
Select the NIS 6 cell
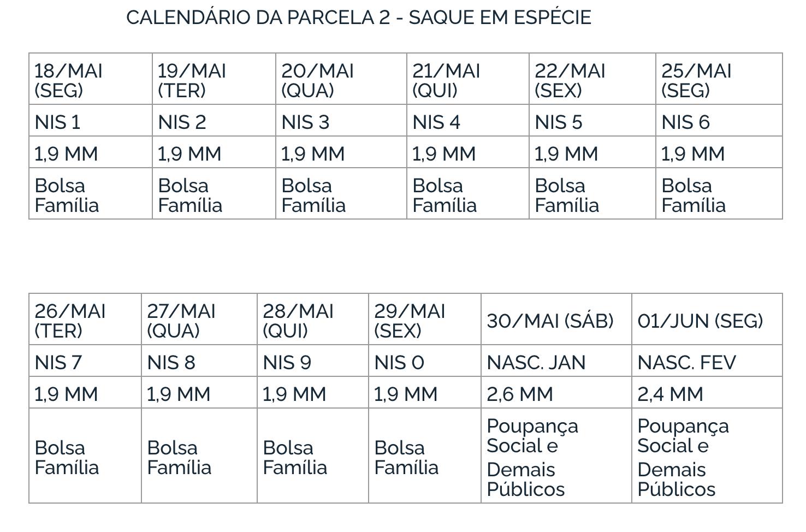coord(719,121)
